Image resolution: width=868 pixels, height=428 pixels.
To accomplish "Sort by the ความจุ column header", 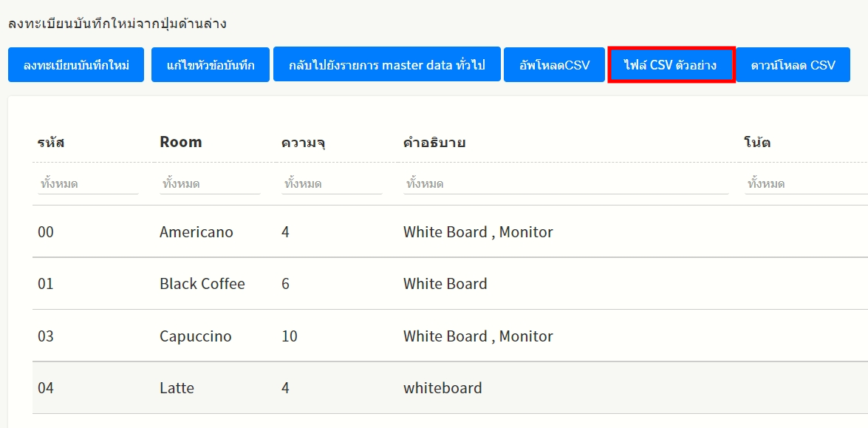I will tap(303, 143).
